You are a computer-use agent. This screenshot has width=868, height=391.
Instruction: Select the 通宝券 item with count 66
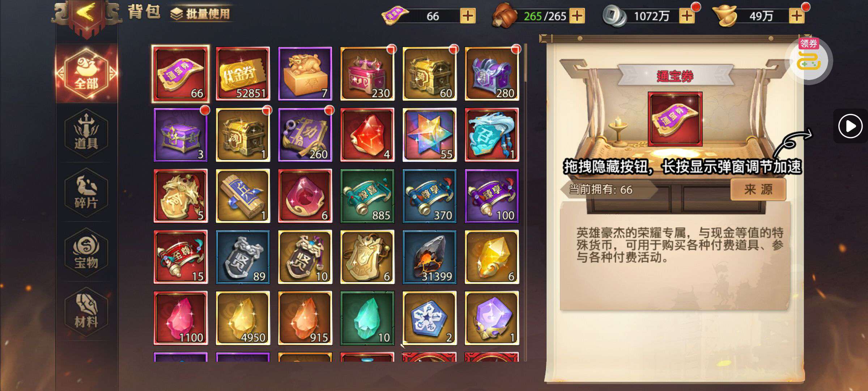pos(180,73)
